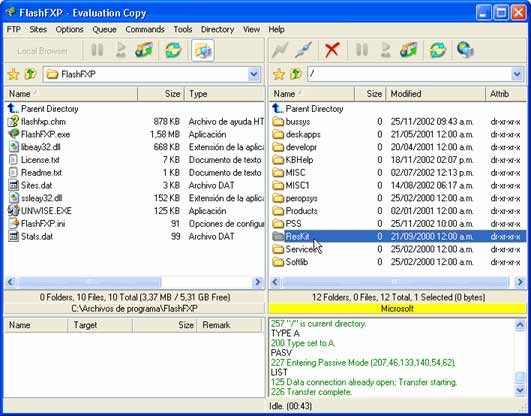Select the PSS remote folder
The height and width of the screenshot is (416, 531).
coord(293,224)
